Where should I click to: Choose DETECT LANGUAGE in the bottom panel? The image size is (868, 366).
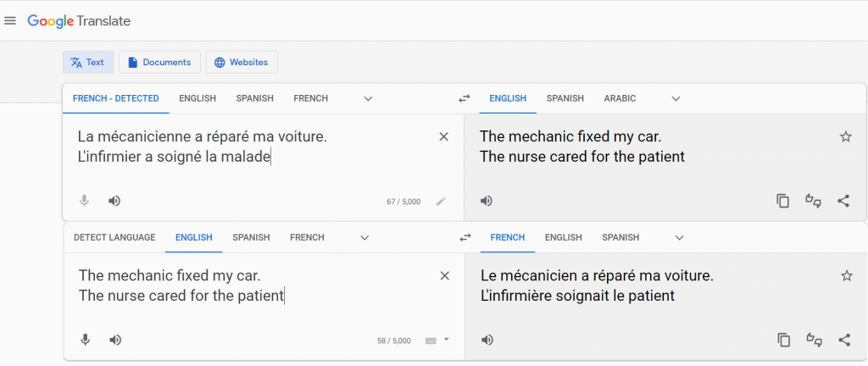114,237
